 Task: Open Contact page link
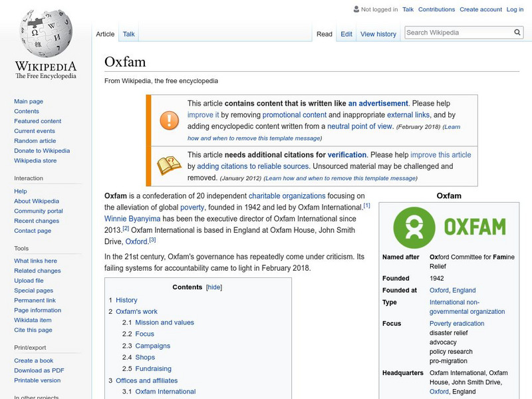[x=33, y=230]
